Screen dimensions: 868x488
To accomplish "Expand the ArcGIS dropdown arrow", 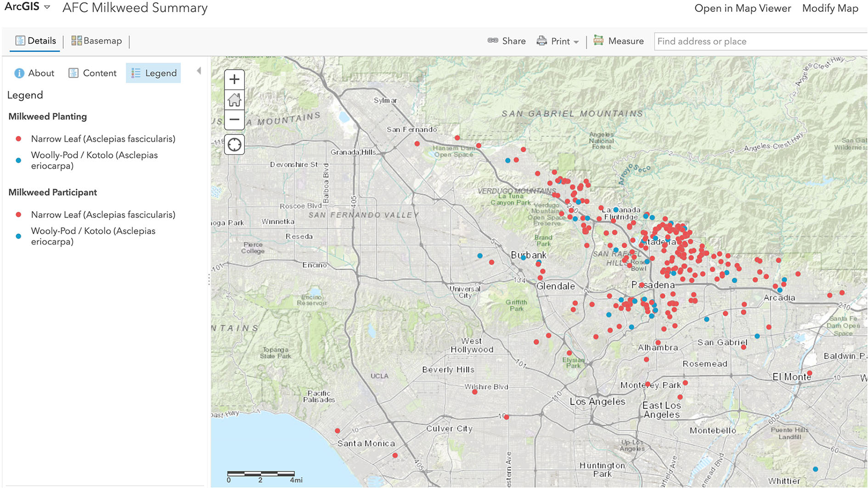I will pyautogui.click(x=47, y=7).
